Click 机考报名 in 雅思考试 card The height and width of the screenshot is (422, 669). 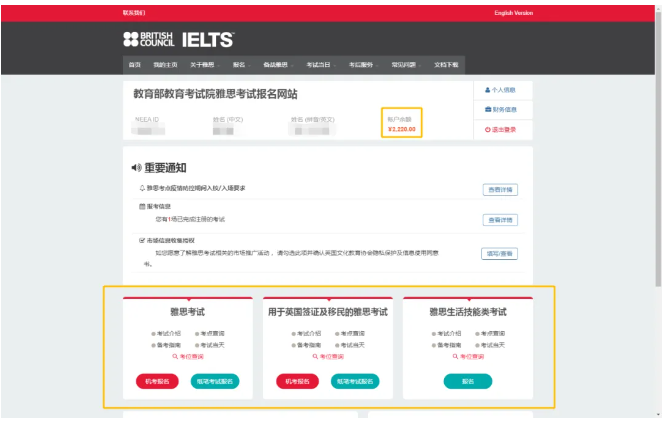click(157, 381)
